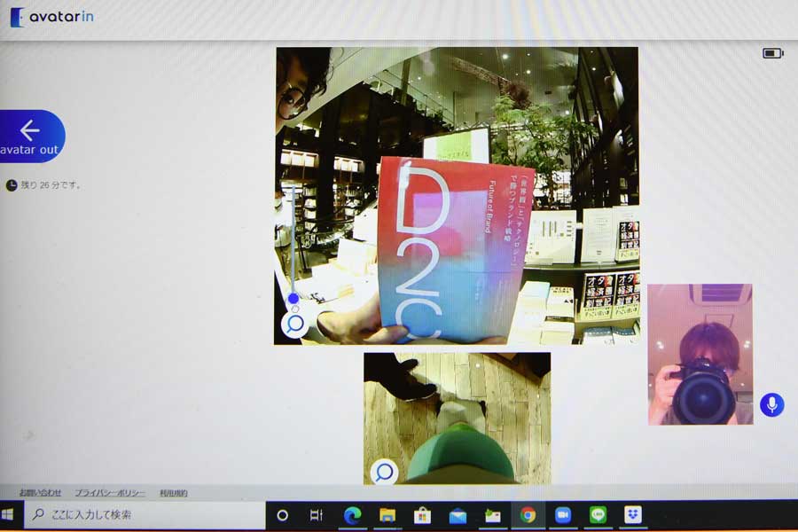798x532 pixels.
Task: Launch Microsoft Edge from taskbar
Action: click(352, 516)
